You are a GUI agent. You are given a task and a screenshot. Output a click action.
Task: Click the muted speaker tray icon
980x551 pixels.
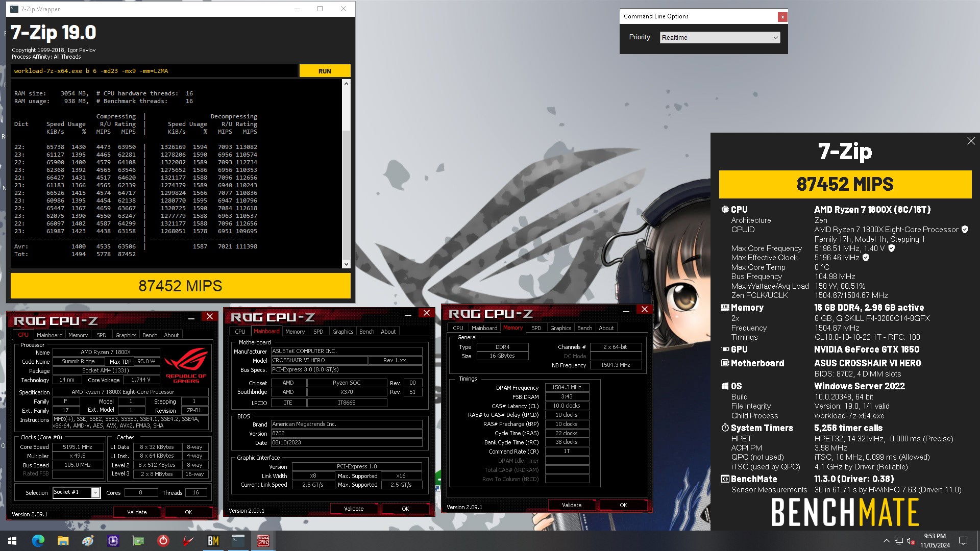coord(911,541)
